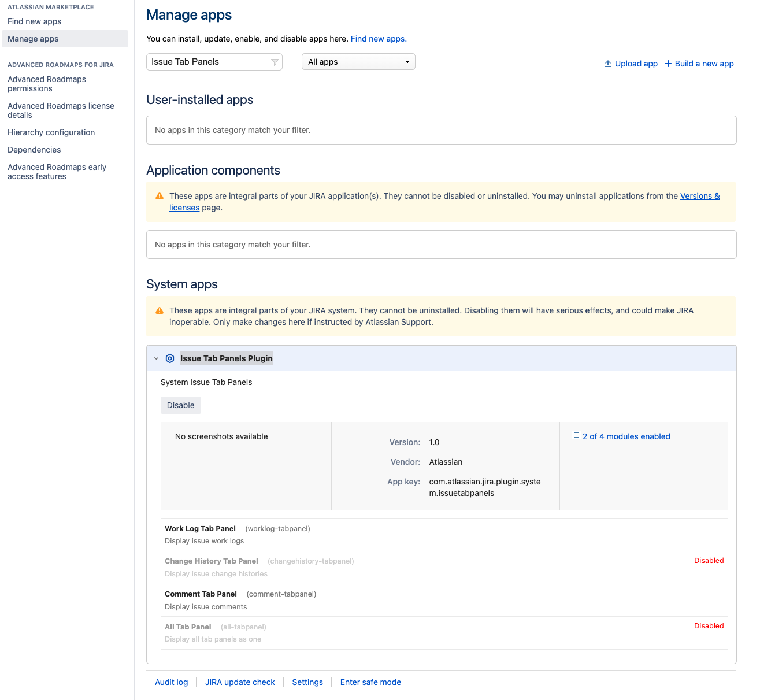Click the Issue Tab Panels Plugin hexagon icon
The image size is (760, 700).
coord(170,358)
